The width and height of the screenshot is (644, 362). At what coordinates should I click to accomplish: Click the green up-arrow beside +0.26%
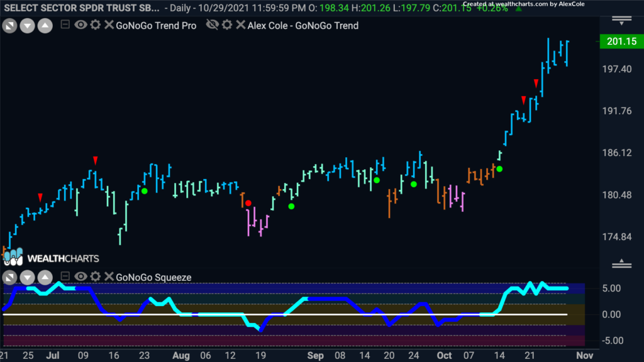coord(519,9)
